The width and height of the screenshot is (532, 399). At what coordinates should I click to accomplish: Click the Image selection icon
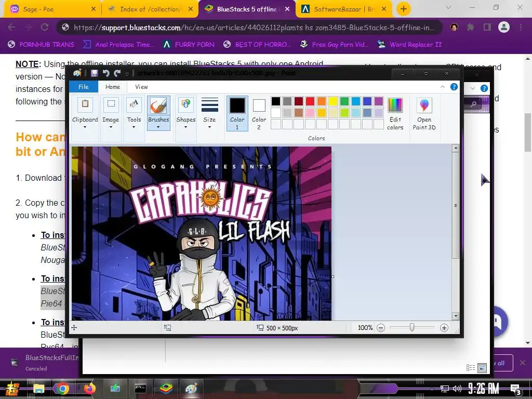coord(111,104)
